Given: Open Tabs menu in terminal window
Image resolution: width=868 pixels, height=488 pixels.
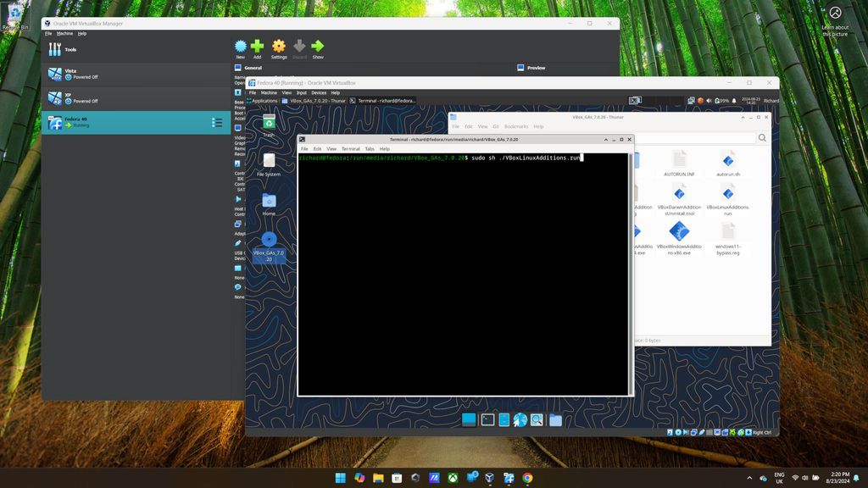Looking at the screenshot, I should (x=370, y=149).
